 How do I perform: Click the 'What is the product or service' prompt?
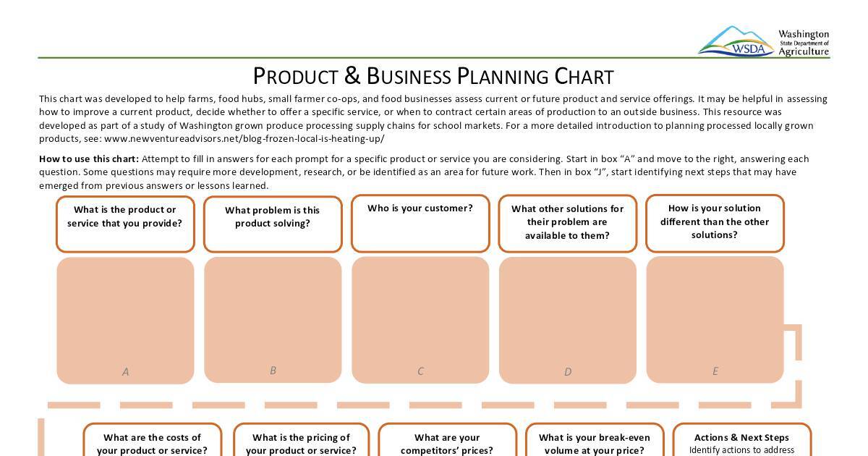point(125,224)
